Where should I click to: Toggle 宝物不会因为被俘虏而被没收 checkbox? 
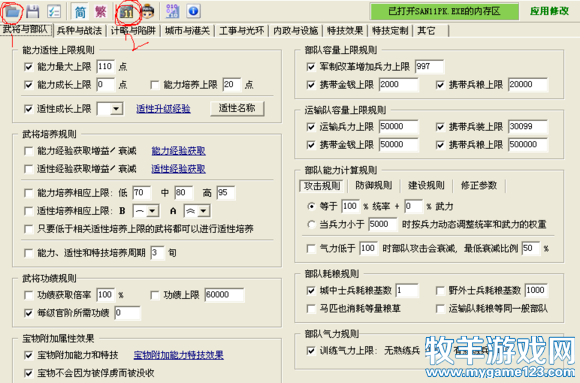click(x=28, y=373)
